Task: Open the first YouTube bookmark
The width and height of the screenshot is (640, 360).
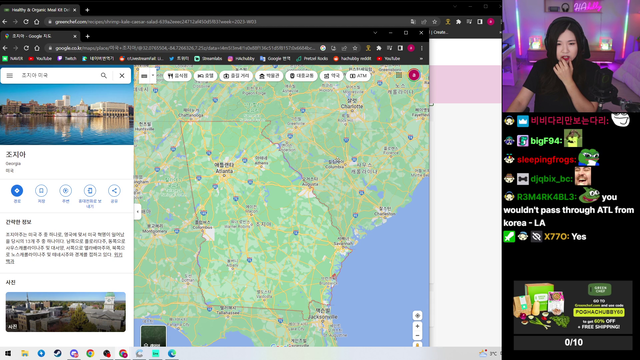Action: coord(40,59)
